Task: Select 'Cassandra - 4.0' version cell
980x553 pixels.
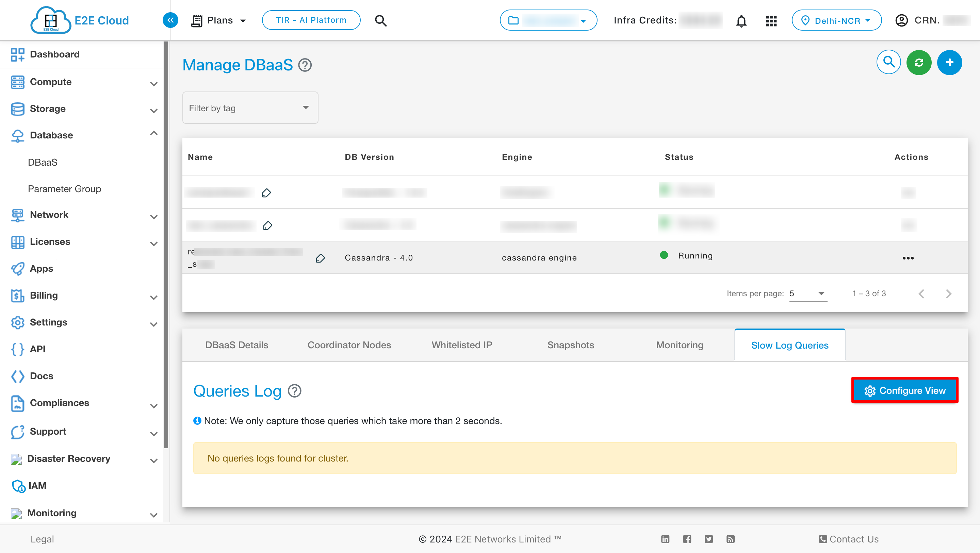Action: point(378,258)
